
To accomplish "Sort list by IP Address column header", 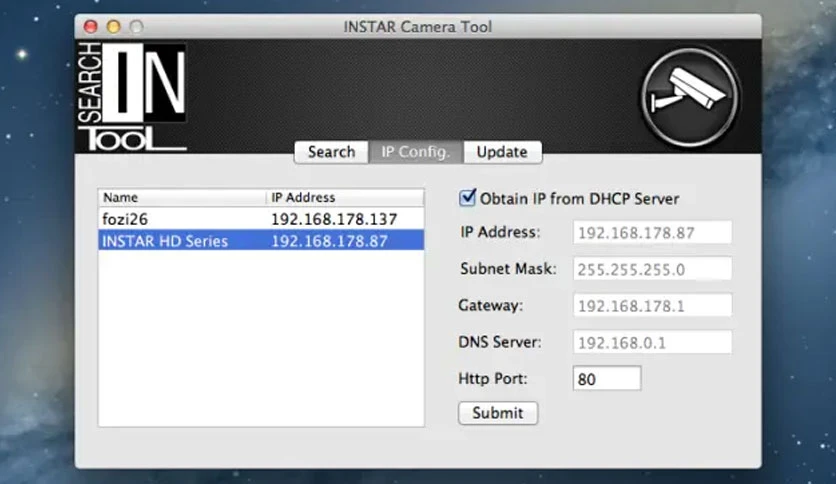I will (x=345, y=197).
